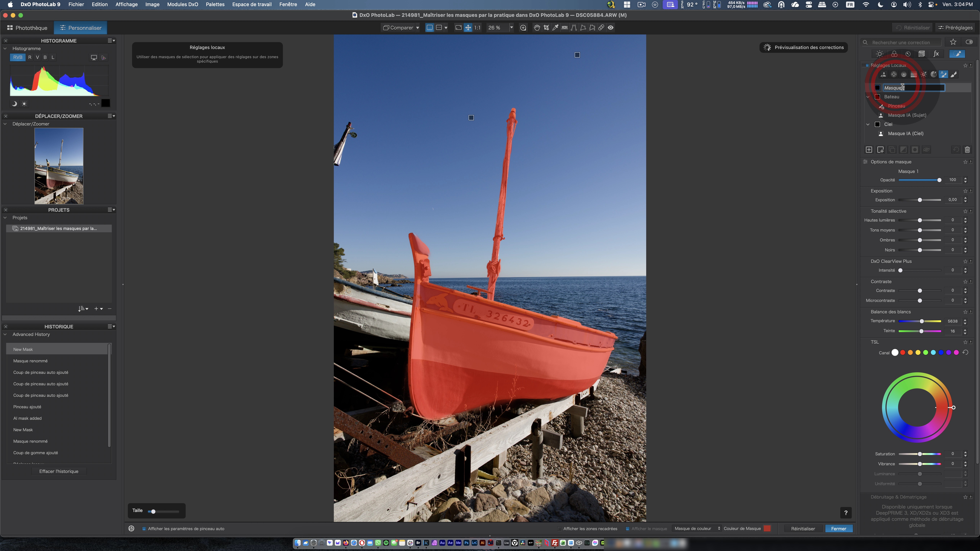Select the Crop tool in toolbar
Image resolution: width=980 pixels, height=551 pixels.
(546, 28)
